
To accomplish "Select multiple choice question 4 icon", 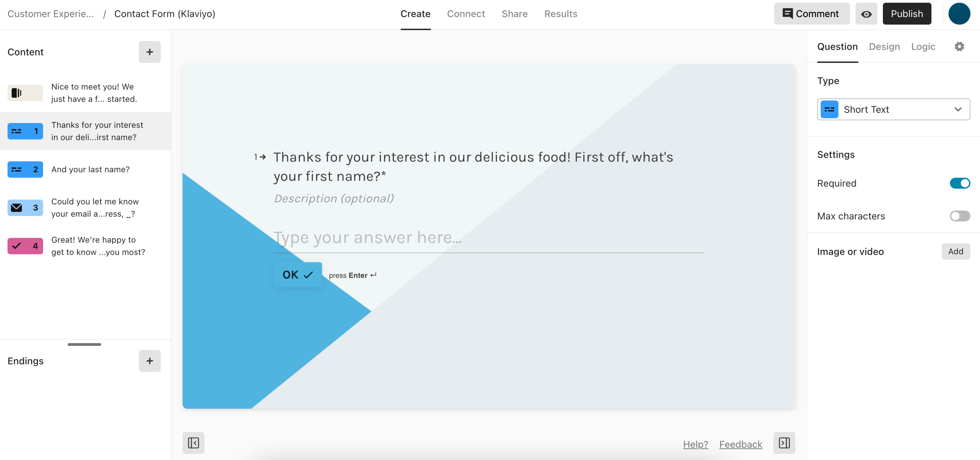I will [25, 246].
